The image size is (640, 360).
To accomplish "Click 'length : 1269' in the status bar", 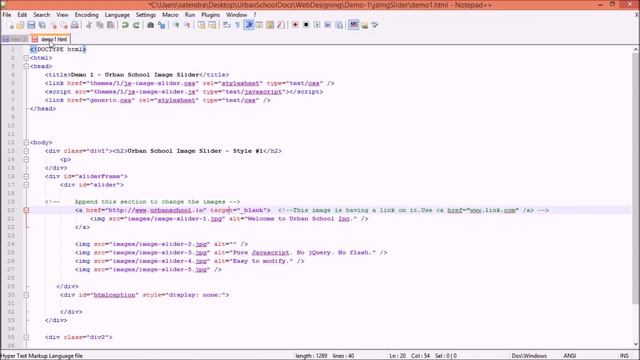I will [311, 356].
